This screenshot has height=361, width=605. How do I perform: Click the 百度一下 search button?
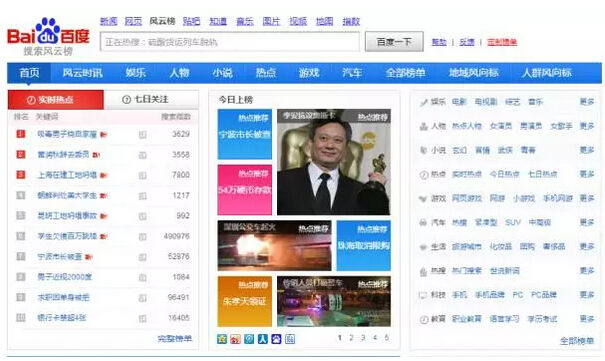click(x=394, y=42)
